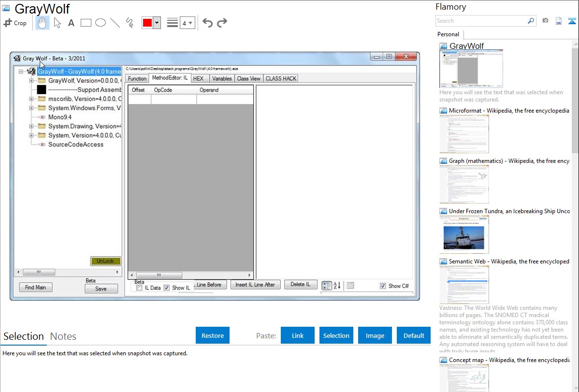Open the Variables tab
The height and width of the screenshot is (392, 579).
point(222,79)
